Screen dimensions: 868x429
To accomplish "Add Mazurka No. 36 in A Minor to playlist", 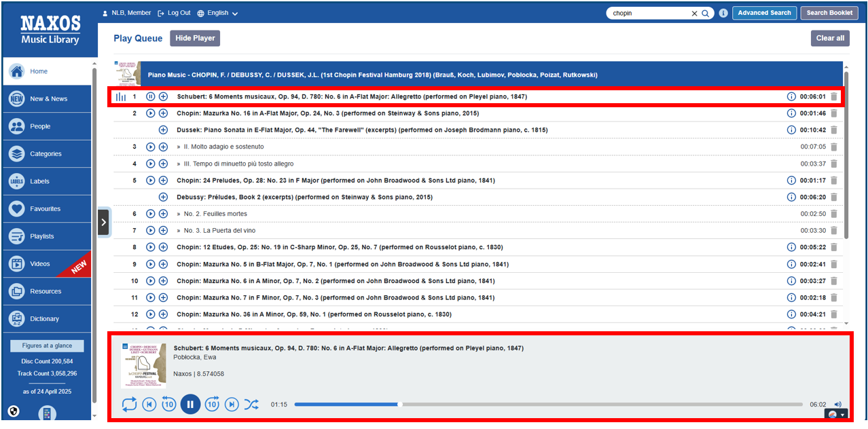I will [163, 314].
